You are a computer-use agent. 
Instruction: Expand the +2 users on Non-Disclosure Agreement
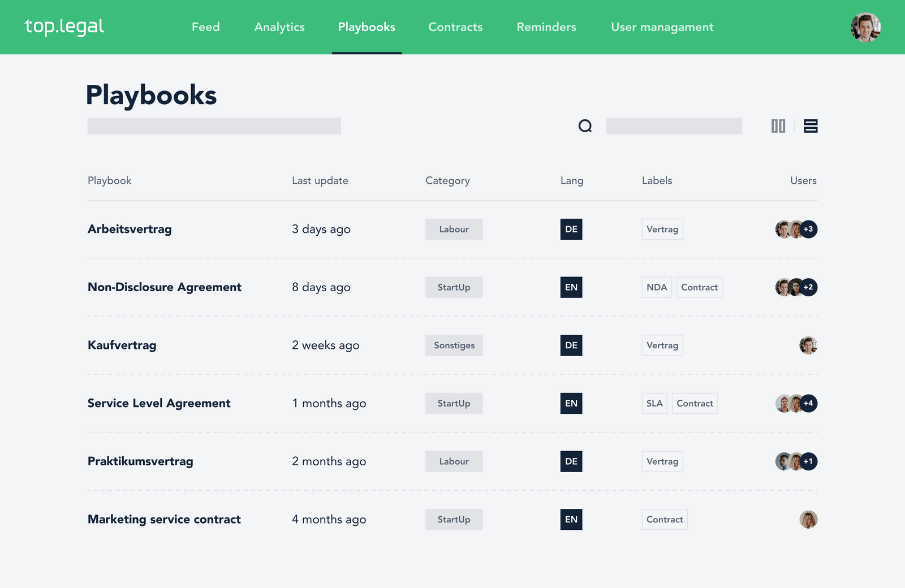click(x=808, y=287)
